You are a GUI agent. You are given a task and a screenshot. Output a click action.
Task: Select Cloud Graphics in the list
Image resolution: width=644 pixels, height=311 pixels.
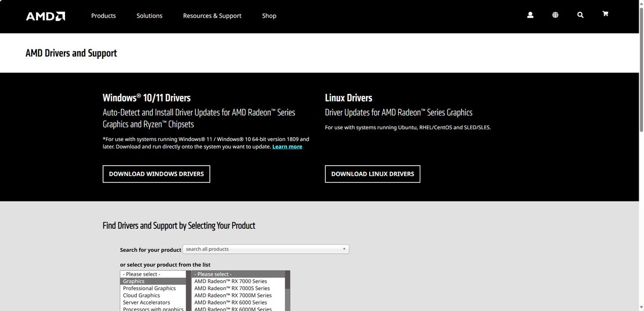pos(153,295)
